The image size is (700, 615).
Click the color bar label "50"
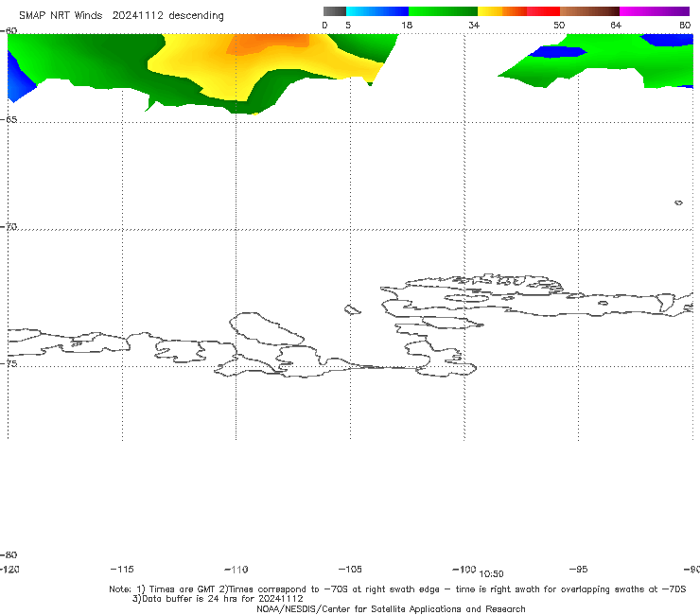point(559,26)
